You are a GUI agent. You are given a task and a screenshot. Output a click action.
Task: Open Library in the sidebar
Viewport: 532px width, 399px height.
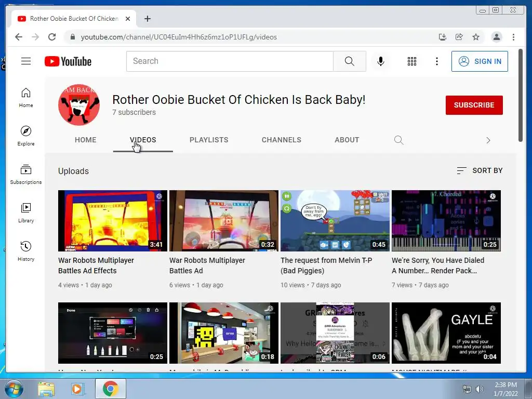[26, 212]
